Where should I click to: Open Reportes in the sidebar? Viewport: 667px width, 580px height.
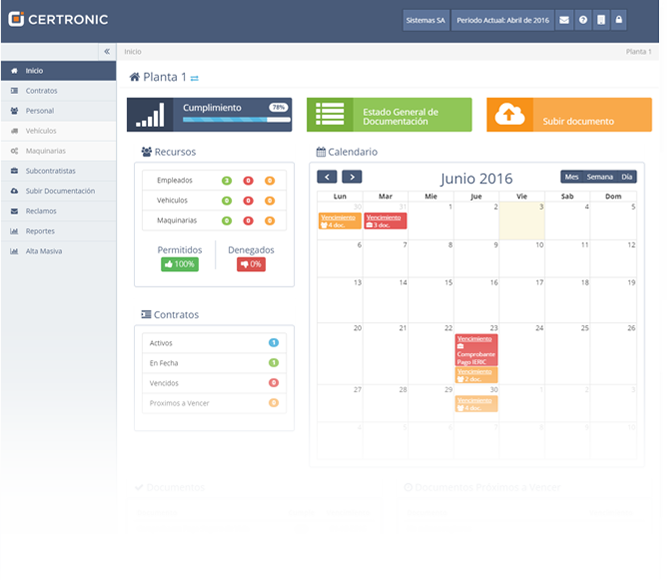point(40,231)
